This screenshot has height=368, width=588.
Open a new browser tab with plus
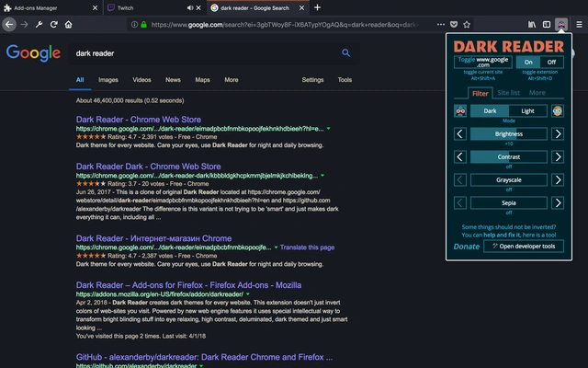(x=317, y=7)
